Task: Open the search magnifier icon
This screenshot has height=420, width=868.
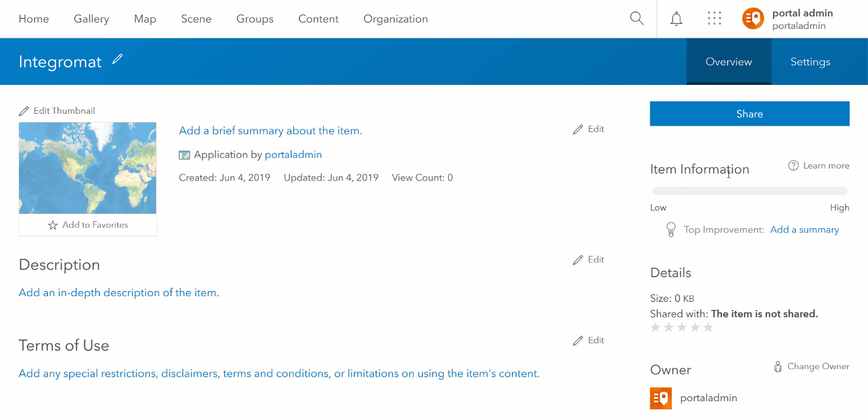Action: pyautogui.click(x=637, y=19)
